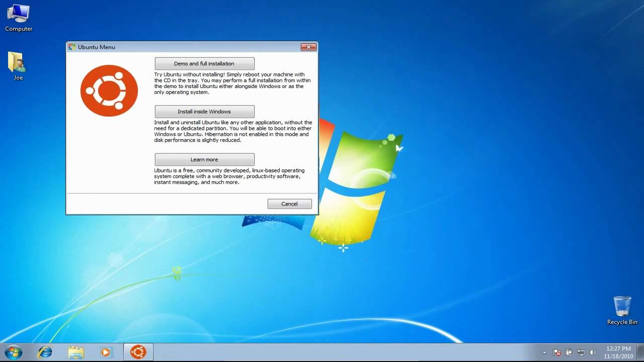Viewport: 644px width, 362px height.
Task: Click the volume speaker icon
Action: [x=593, y=352]
